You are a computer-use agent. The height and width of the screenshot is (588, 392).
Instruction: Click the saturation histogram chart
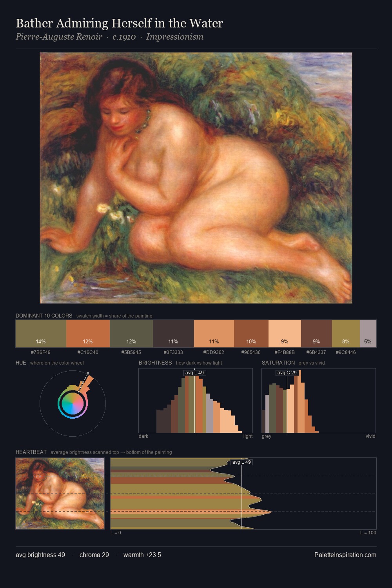coord(319,401)
